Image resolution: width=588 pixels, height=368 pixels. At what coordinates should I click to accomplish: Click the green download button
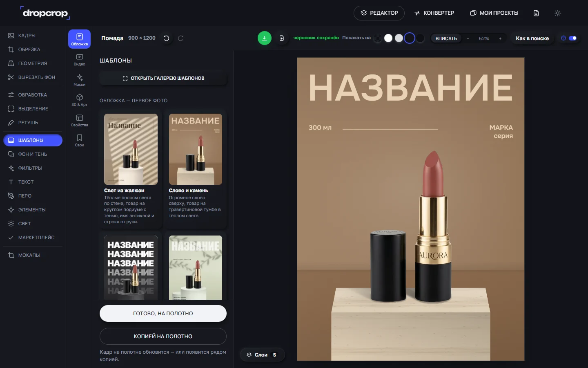(265, 38)
